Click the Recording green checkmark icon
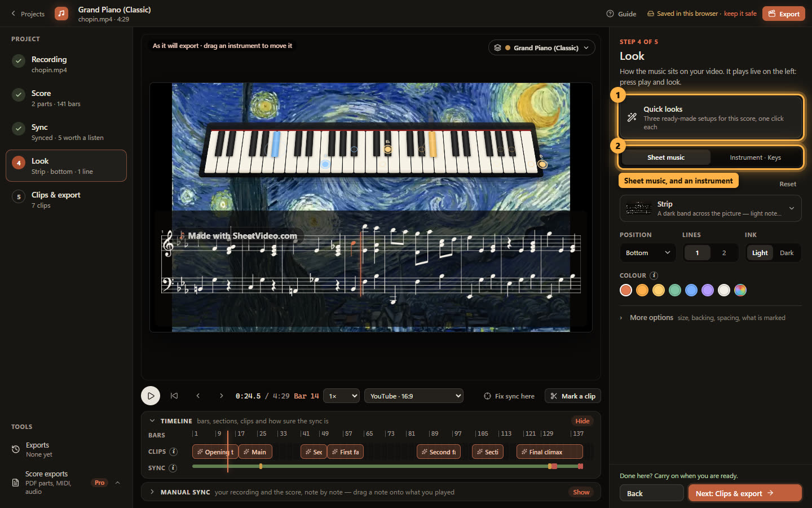 19,61
